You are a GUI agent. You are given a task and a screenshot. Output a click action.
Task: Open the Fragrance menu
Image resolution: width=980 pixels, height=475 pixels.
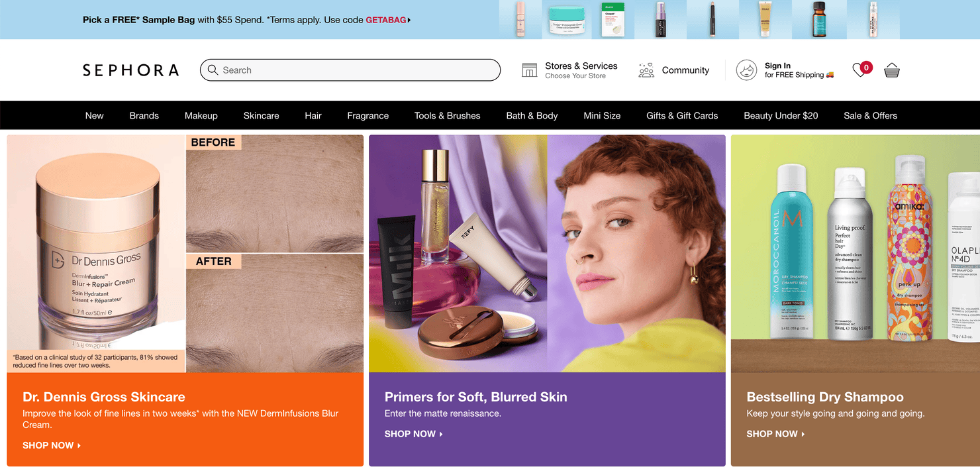click(x=368, y=115)
